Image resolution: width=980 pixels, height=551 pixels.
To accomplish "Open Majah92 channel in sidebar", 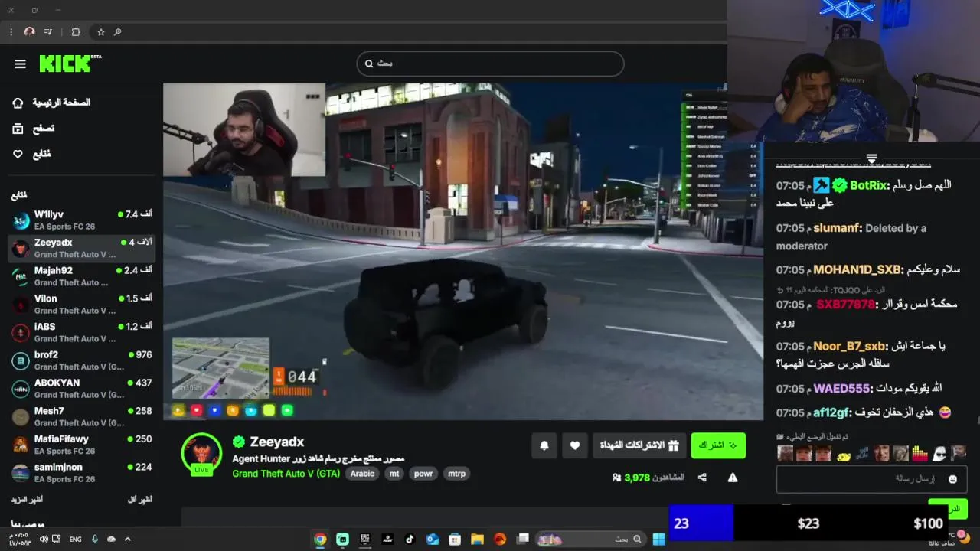I will pyautogui.click(x=81, y=276).
